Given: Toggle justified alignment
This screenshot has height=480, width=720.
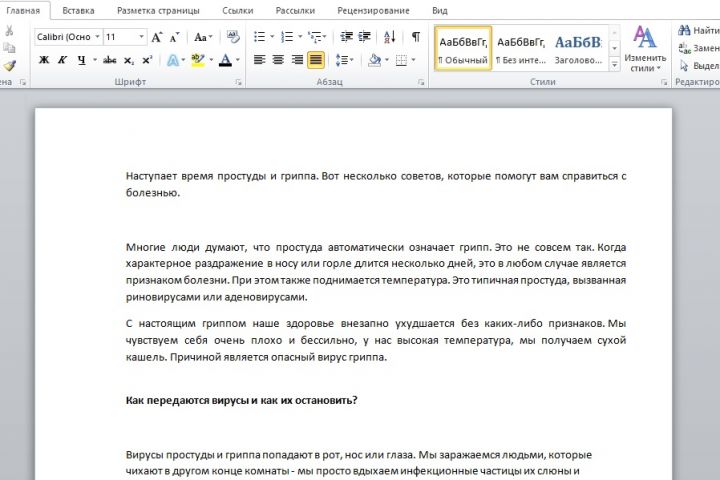Looking at the screenshot, I should tap(315, 60).
